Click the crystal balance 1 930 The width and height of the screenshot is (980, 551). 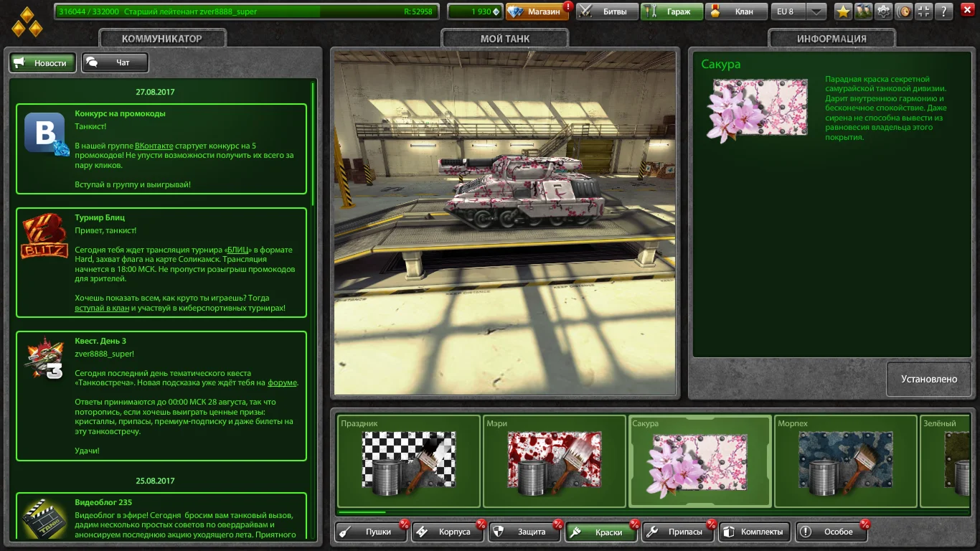tap(475, 11)
